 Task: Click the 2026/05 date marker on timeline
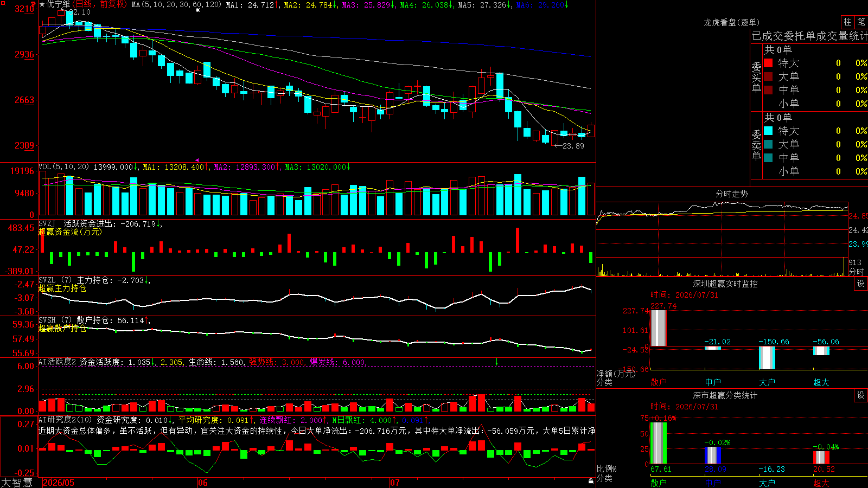pos(59,483)
